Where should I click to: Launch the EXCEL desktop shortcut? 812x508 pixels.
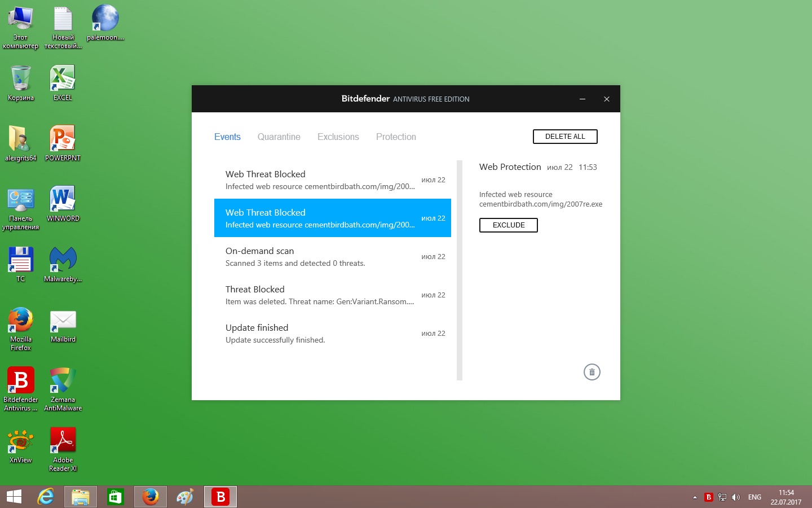(x=63, y=84)
